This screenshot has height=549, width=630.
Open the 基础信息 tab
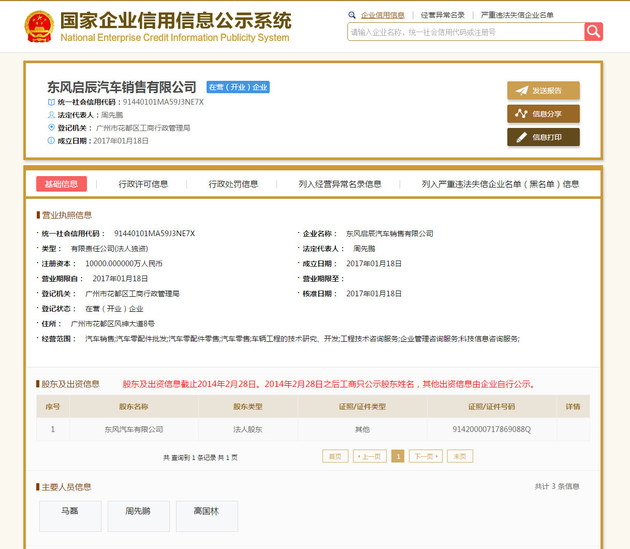pyautogui.click(x=61, y=184)
